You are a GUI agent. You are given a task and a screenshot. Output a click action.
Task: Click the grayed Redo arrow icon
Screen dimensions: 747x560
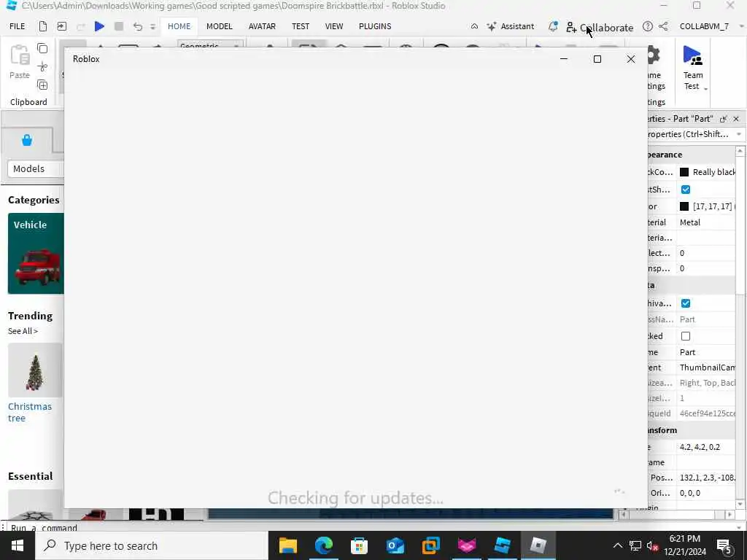pyautogui.click(x=81, y=26)
